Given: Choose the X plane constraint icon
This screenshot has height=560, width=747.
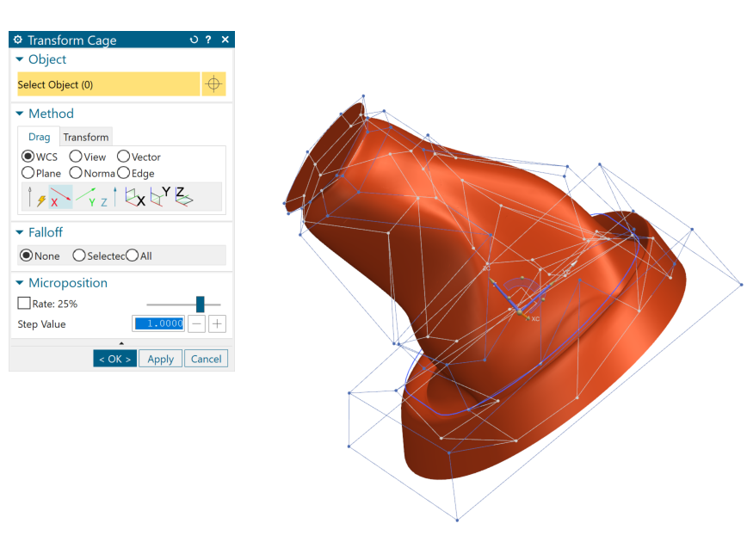Looking at the screenshot, I should (135, 197).
